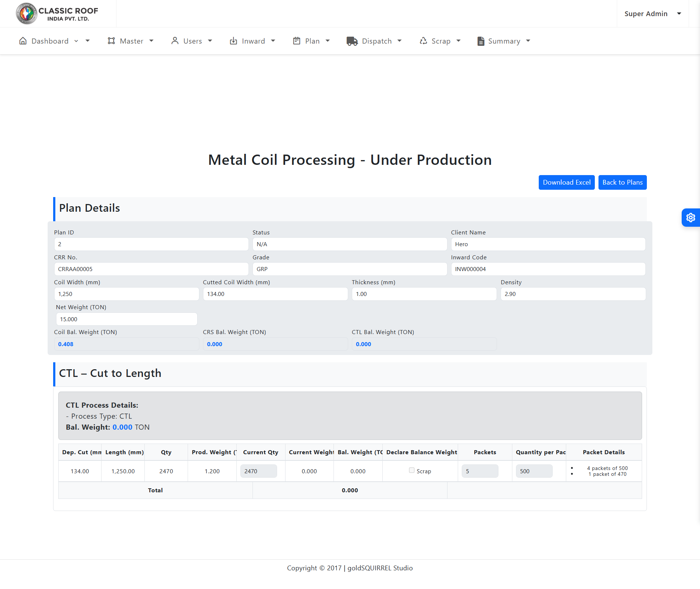The image size is (700, 589).
Task: Open the Inward menu
Action: (253, 41)
